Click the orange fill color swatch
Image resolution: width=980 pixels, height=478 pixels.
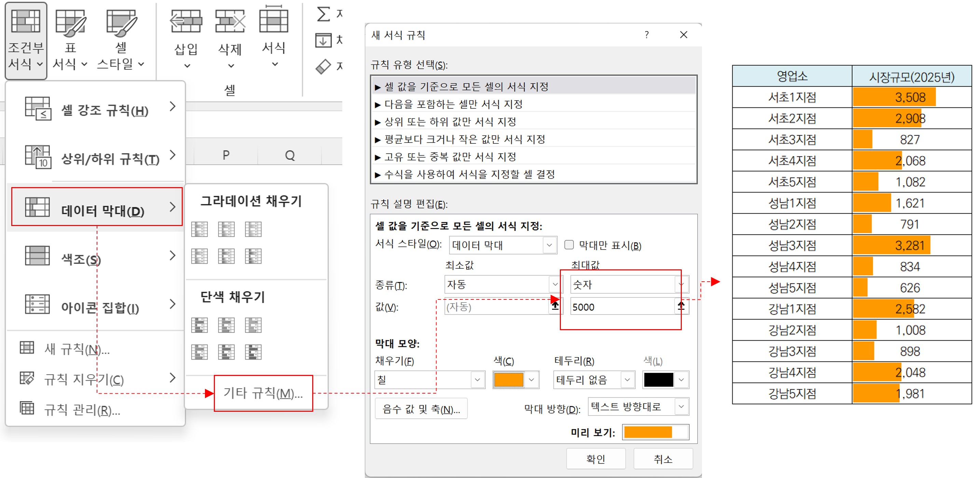point(509,380)
